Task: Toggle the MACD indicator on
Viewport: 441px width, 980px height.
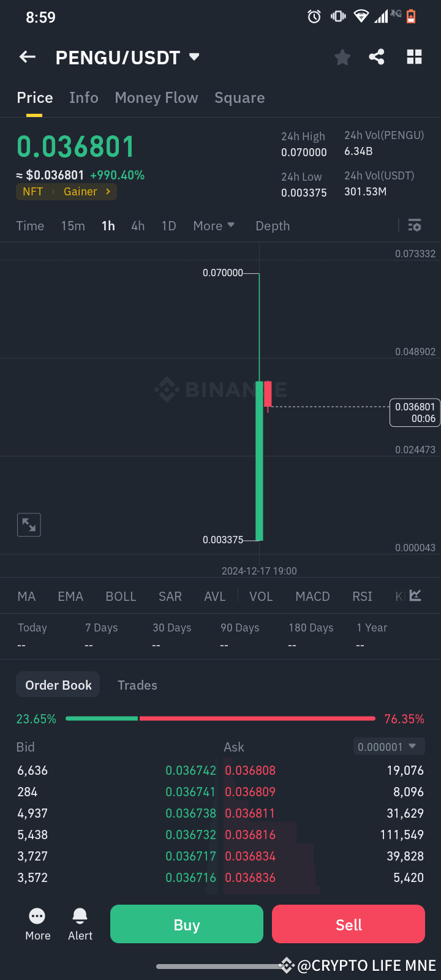Action: 312,596
